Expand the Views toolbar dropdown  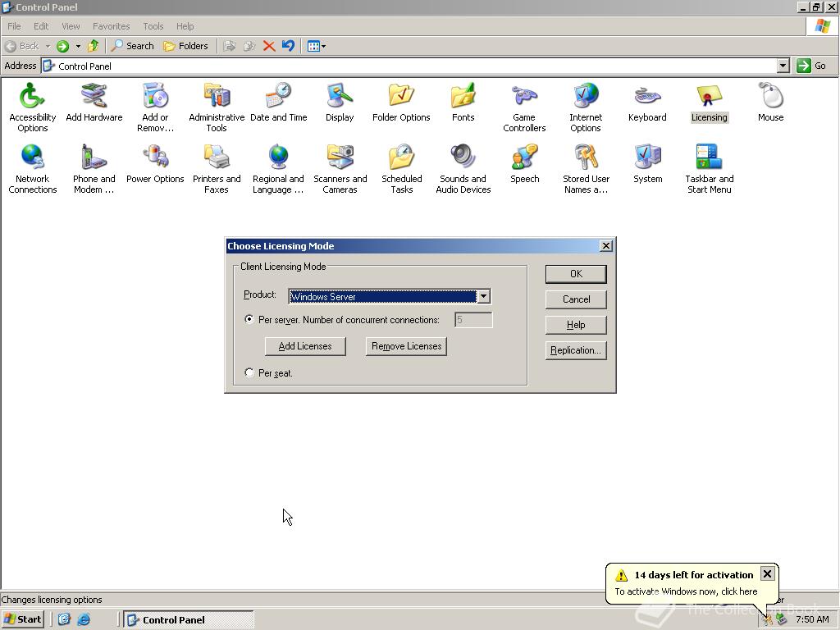tap(323, 46)
